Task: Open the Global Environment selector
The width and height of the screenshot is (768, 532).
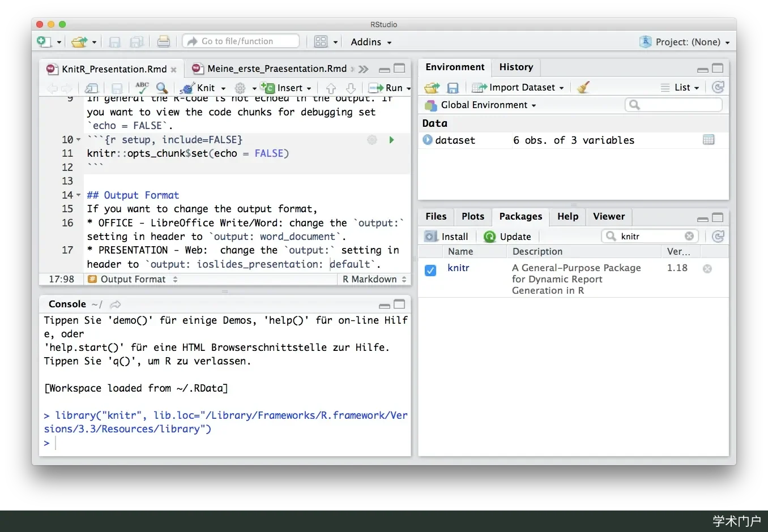Action: 480,105
